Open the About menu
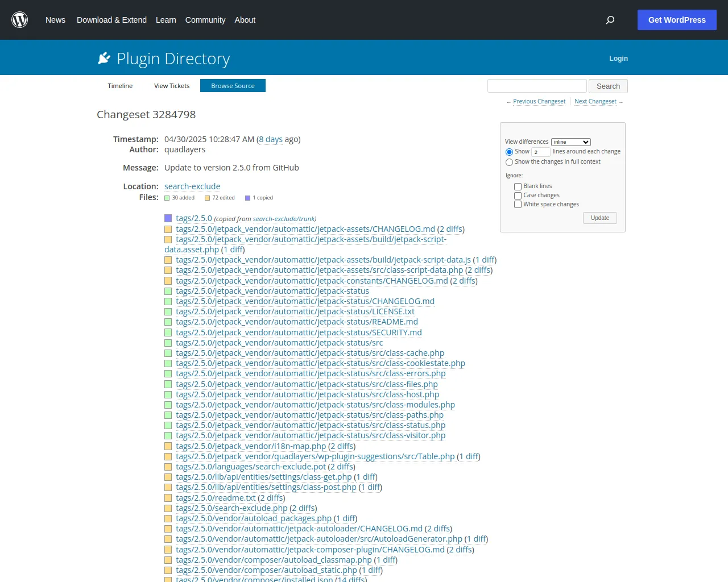728x582 pixels. tap(245, 20)
